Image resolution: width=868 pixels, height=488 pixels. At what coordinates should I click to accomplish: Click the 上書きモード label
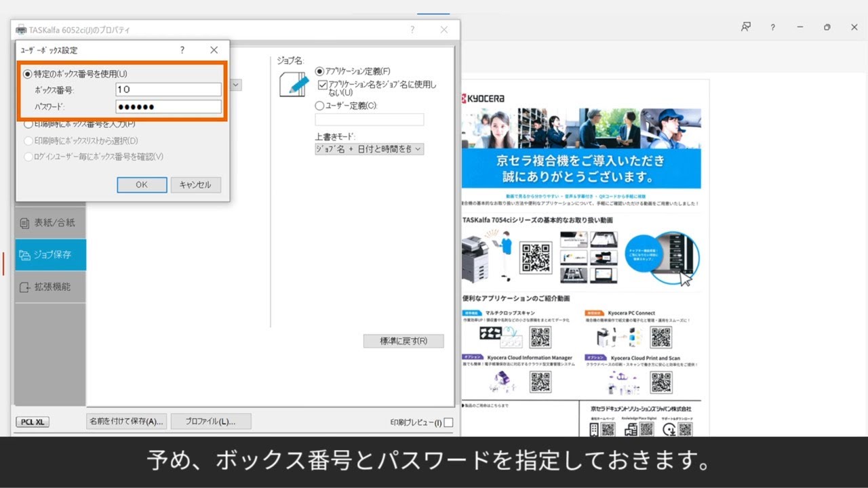335,137
